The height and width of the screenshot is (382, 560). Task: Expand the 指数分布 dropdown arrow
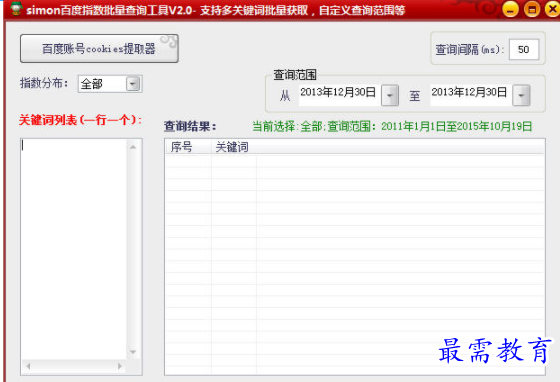coord(133,84)
